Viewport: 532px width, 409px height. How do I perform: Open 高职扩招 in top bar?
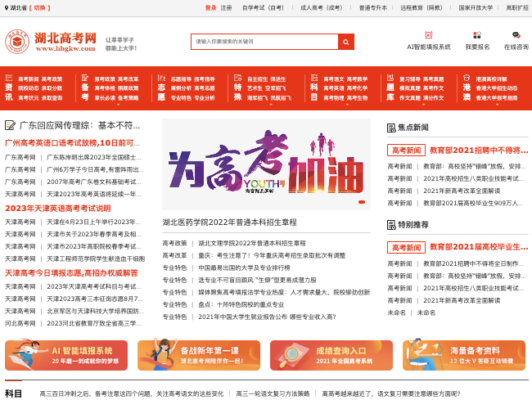point(517,8)
